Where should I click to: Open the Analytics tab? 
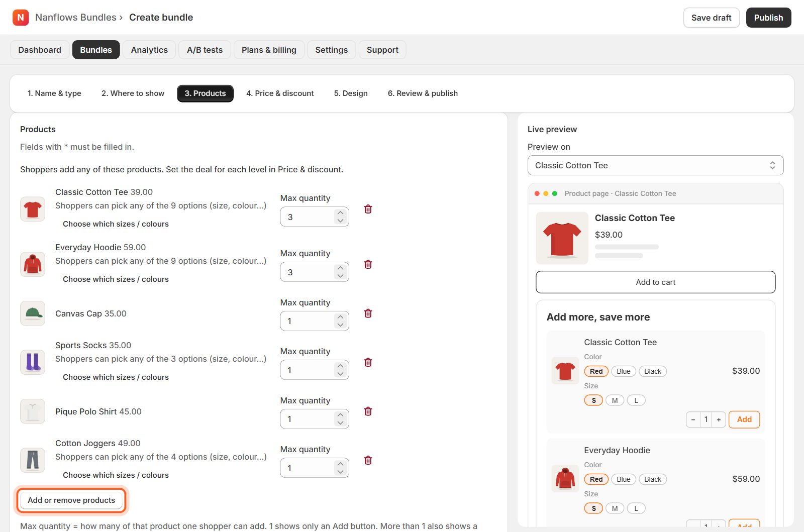click(149, 50)
